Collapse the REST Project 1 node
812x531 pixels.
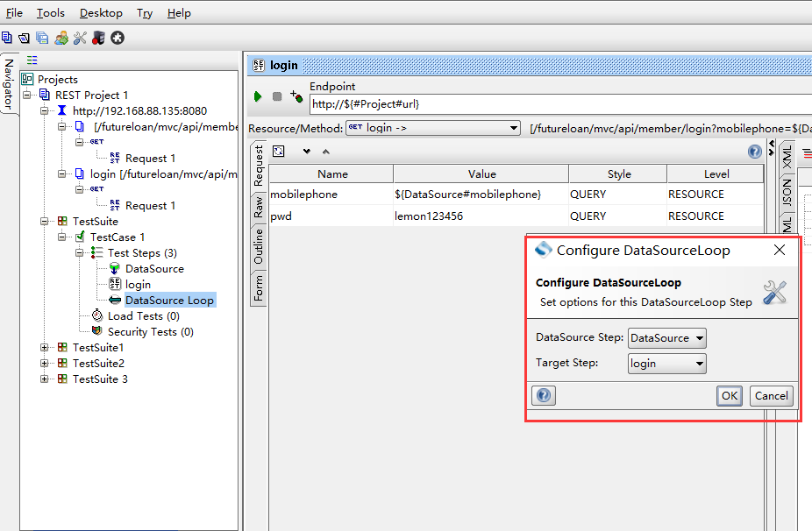pos(27,95)
